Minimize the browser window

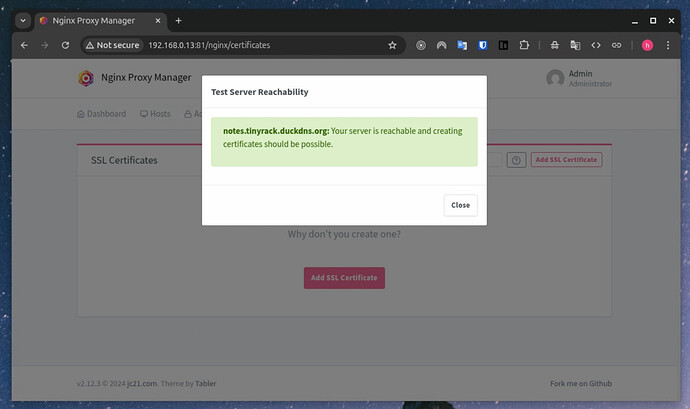click(635, 21)
